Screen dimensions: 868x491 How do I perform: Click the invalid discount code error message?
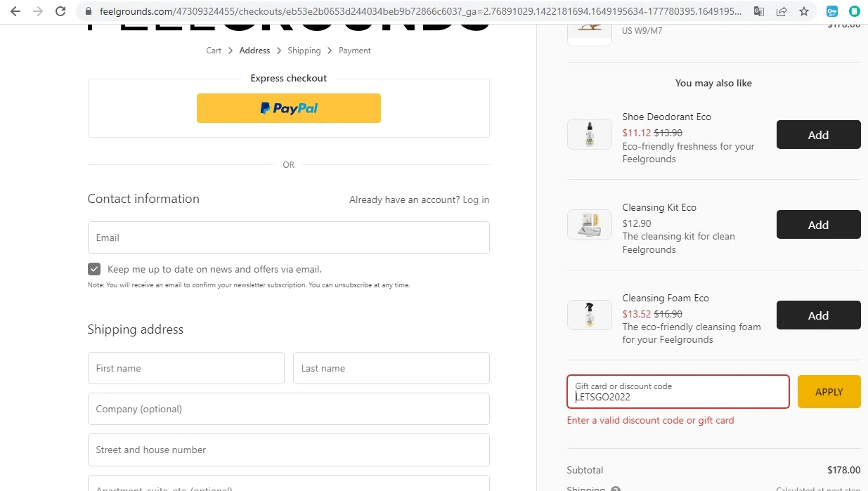651,421
